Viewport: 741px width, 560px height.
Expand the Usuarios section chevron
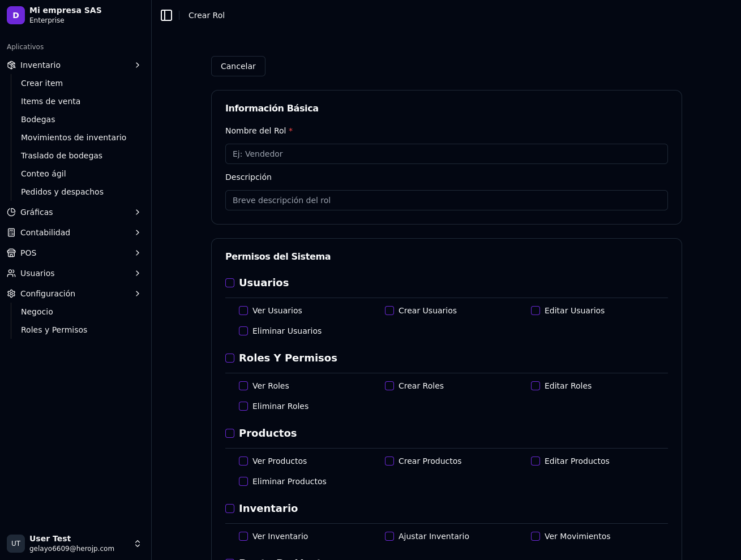[138, 273]
